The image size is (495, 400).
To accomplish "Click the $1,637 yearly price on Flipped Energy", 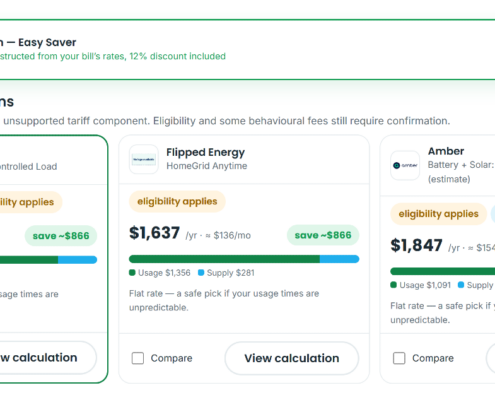I will [x=155, y=233].
